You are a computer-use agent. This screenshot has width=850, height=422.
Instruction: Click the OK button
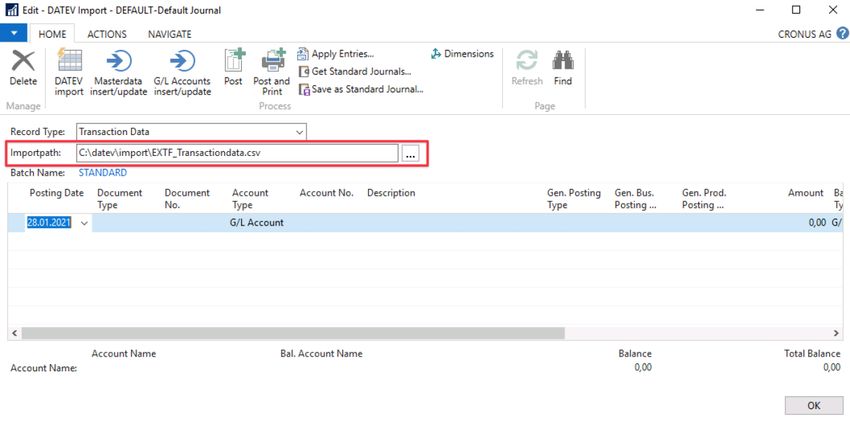point(814,405)
